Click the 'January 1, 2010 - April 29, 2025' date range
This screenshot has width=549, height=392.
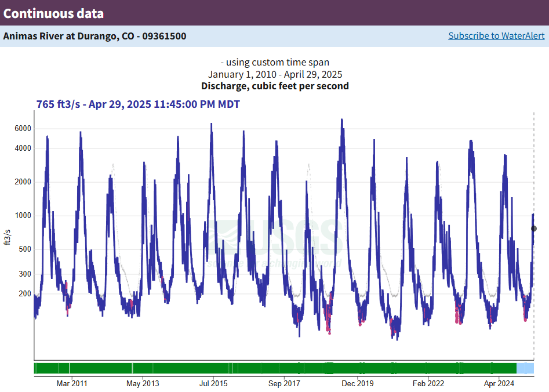tap(275, 74)
